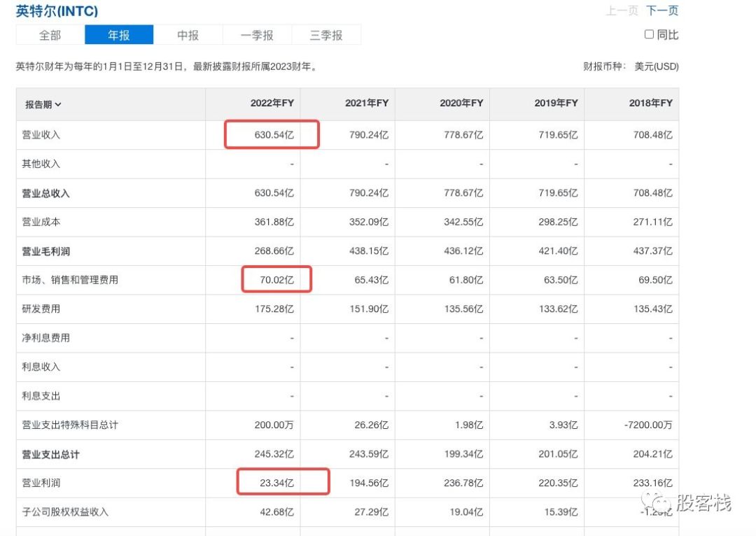
Task: Click the 营业成本 row label
Action: (x=41, y=223)
